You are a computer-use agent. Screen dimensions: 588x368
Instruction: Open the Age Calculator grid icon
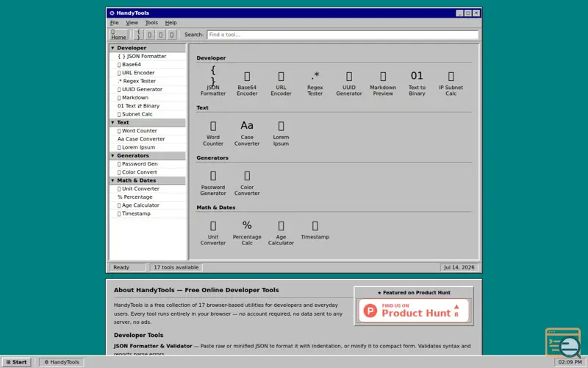pos(281,233)
